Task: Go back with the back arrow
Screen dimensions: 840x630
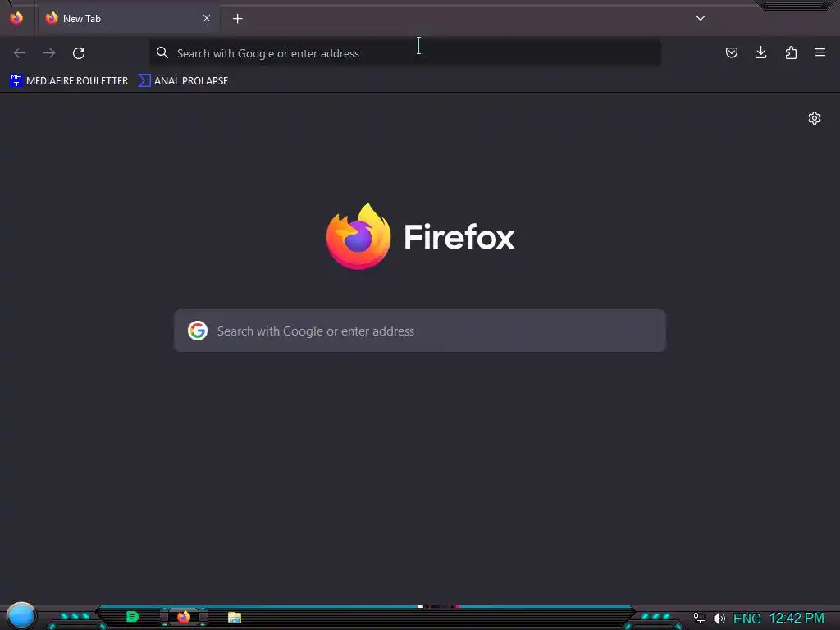Action: coord(20,53)
